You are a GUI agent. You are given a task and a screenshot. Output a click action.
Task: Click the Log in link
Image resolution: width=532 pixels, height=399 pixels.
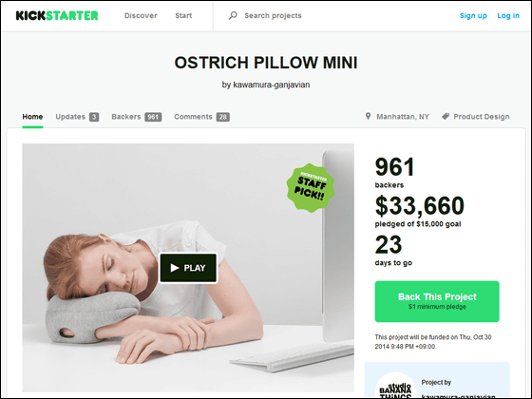508,15
